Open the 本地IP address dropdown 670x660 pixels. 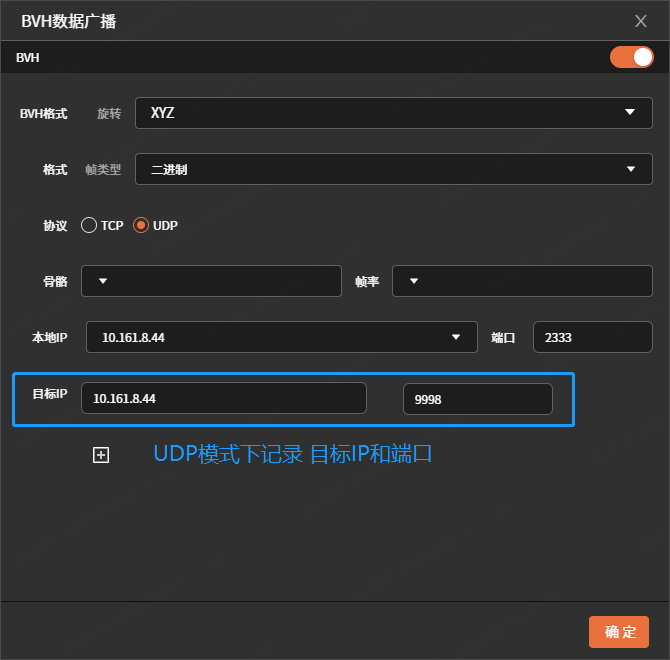coord(281,337)
